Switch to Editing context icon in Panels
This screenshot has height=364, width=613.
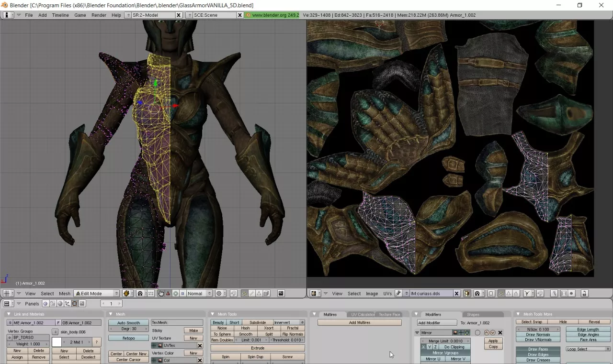click(x=75, y=303)
